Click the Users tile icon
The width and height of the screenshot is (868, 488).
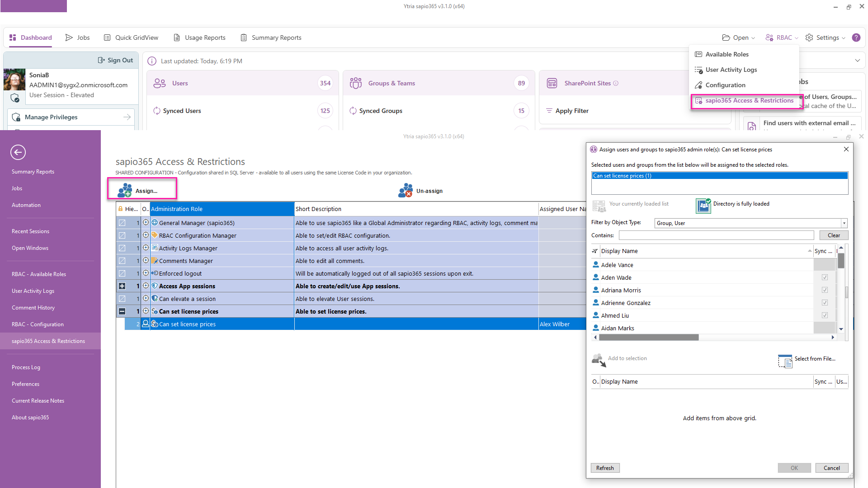[160, 83]
